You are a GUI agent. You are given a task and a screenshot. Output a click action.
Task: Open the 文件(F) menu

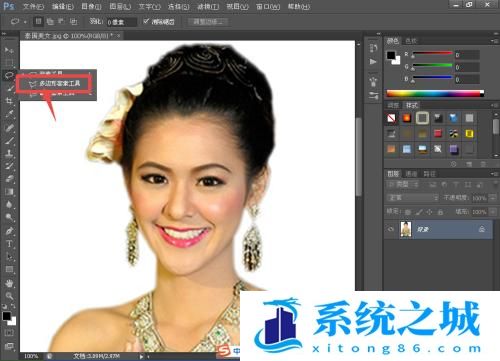pos(33,6)
